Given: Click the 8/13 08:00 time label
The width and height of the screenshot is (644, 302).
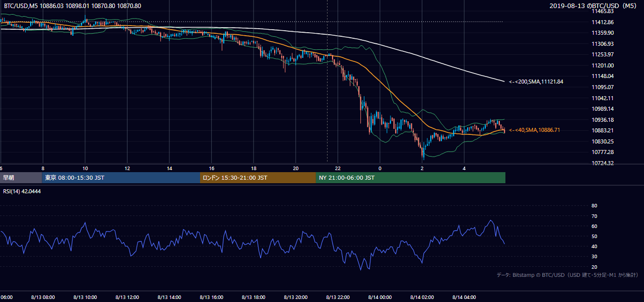Looking at the screenshot, I should point(43,297).
